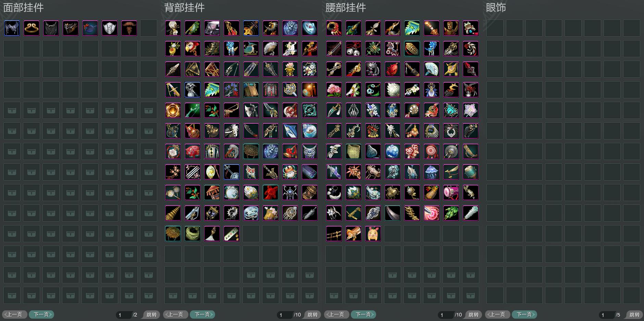Select the golden birdcage back accessory
Image resolution: width=644 pixels, height=321 pixels.
click(310, 193)
